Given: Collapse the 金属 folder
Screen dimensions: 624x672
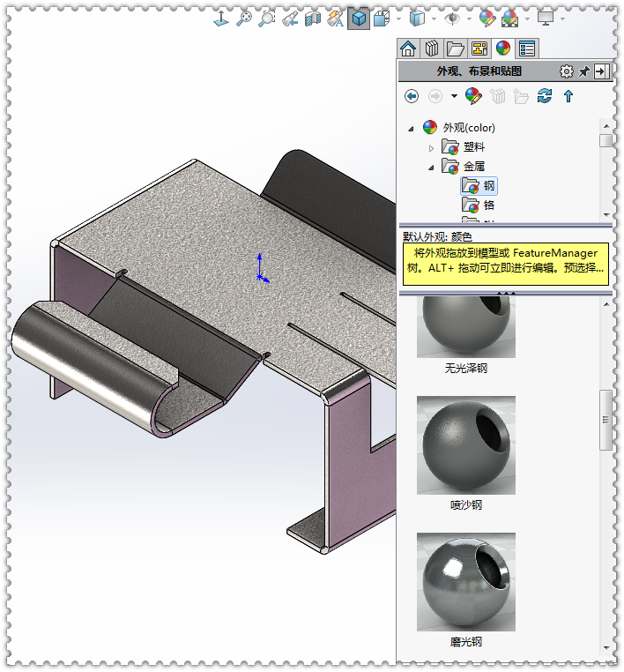Looking at the screenshot, I should [x=431, y=168].
